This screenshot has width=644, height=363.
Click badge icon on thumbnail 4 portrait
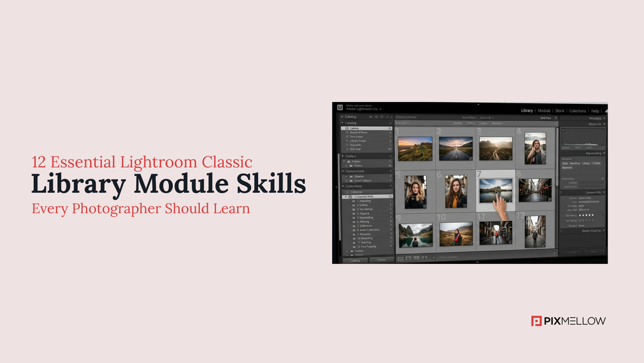click(544, 162)
